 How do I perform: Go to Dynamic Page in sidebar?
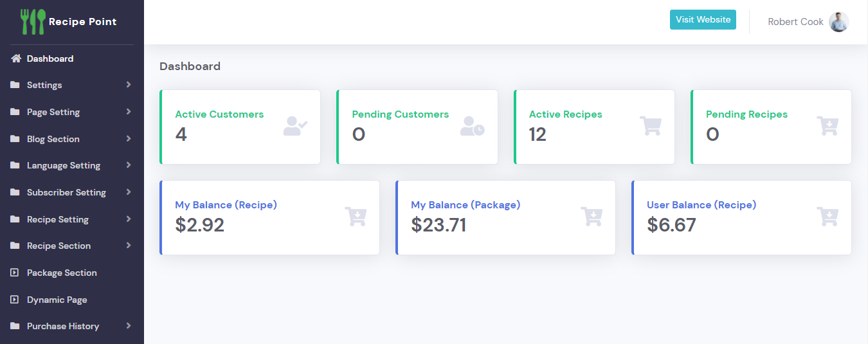(x=57, y=300)
